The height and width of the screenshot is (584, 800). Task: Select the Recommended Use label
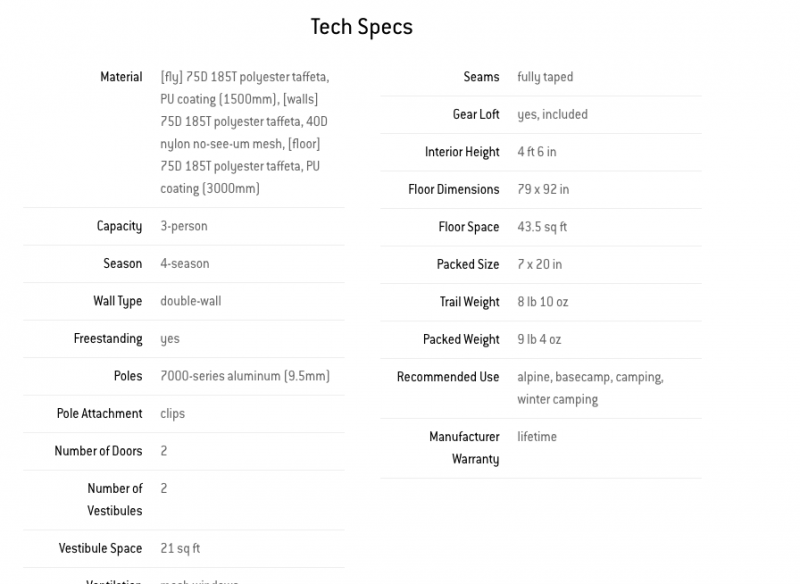448,377
